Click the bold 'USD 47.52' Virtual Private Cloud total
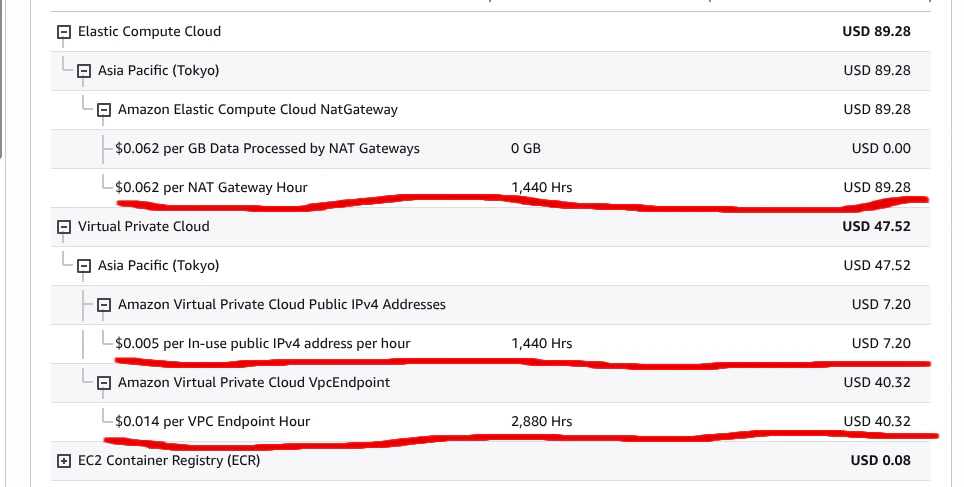964x487 pixels. coord(877,226)
